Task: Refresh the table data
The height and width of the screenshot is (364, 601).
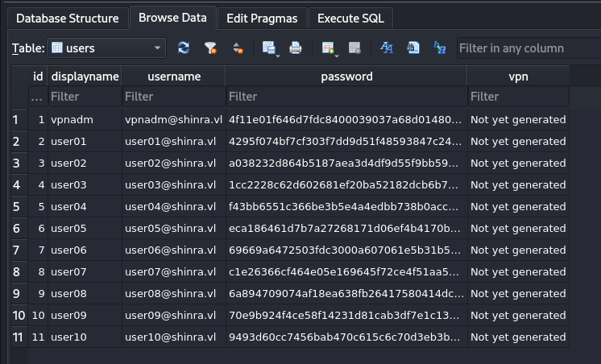Action: pos(184,48)
